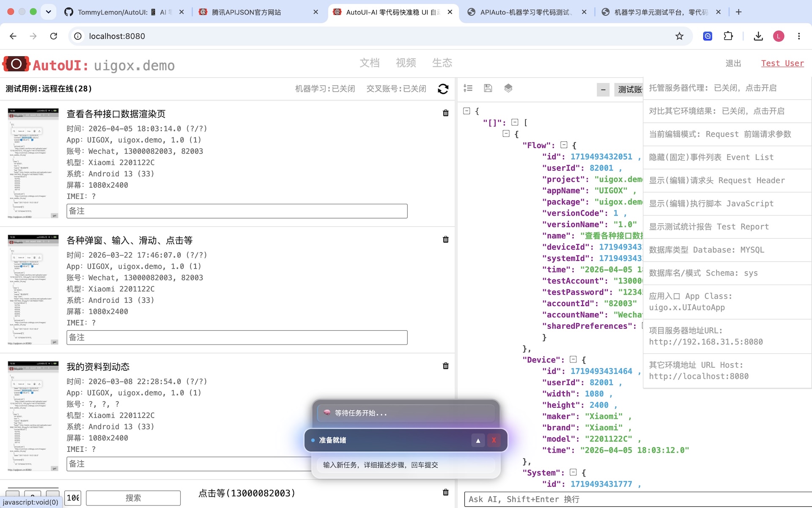Collapse the object inside "[]" array
This screenshot has height=508, width=812.
pyautogui.click(x=506, y=134)
